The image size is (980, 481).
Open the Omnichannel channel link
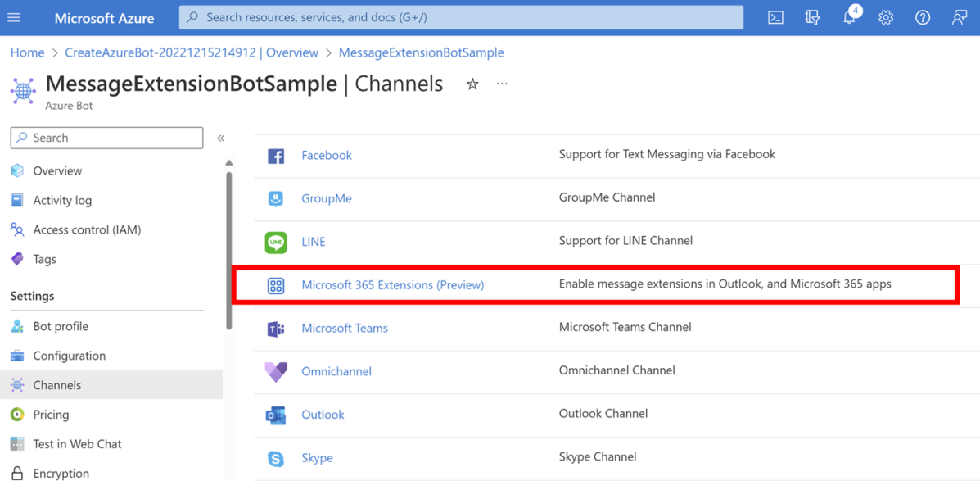click(x=336, y=371)
